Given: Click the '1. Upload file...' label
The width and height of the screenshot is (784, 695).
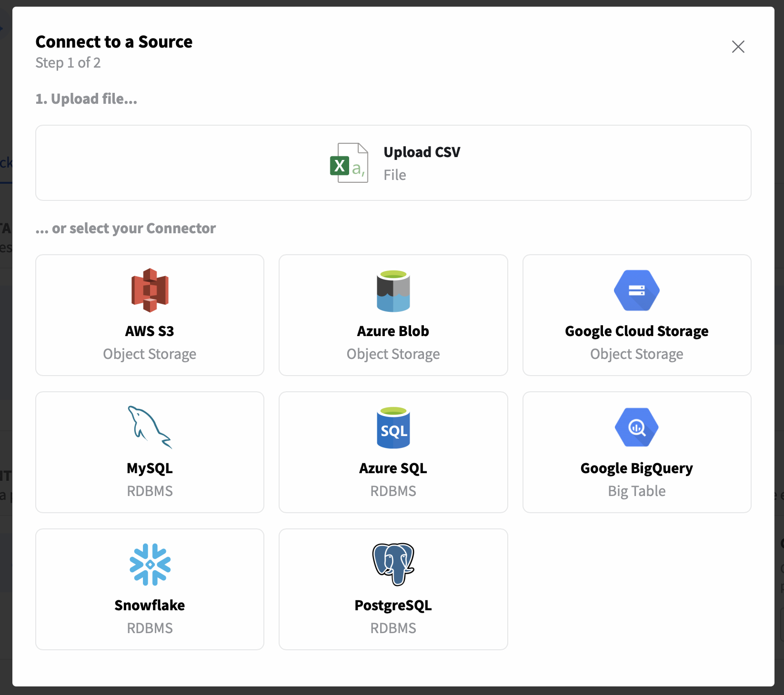Looking at the screenshot, I should point(86,99).
